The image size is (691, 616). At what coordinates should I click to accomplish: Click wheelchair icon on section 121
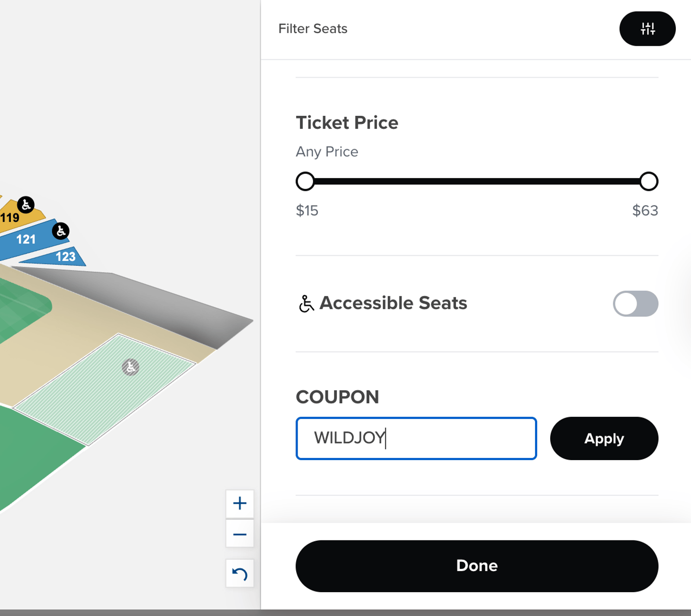(x=61, y=231)
